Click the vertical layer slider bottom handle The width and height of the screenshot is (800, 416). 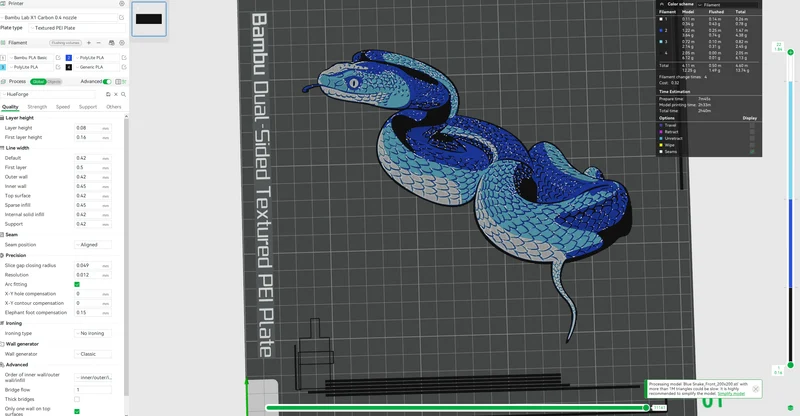tap(790, 365)
